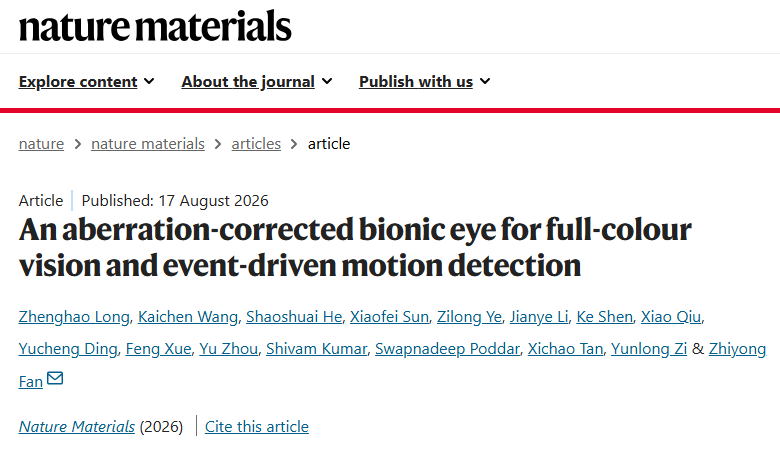
Task: Go to the nature breadcrumb link
Action: click(41, 144)
